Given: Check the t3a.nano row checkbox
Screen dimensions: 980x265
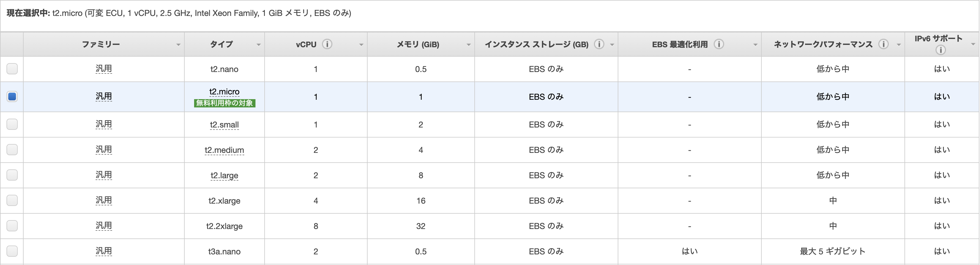Looking at the screenshot, I should [x=12, y=251].
